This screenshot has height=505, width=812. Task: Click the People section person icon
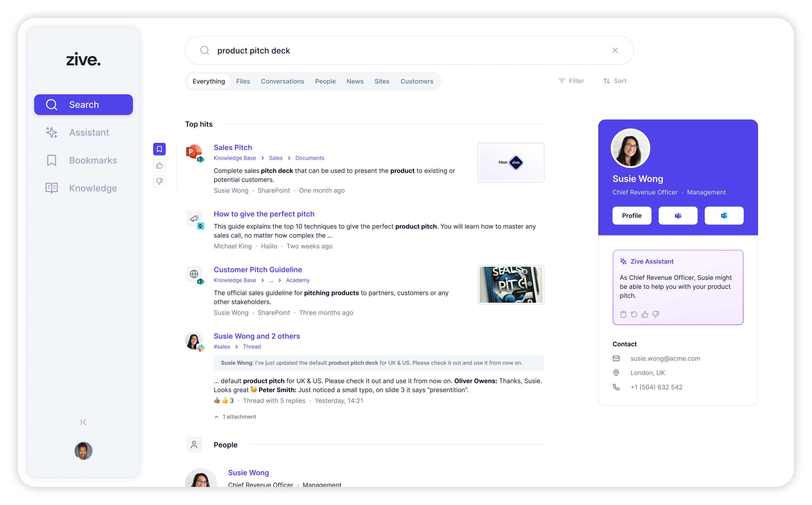(x=194, y=445)
